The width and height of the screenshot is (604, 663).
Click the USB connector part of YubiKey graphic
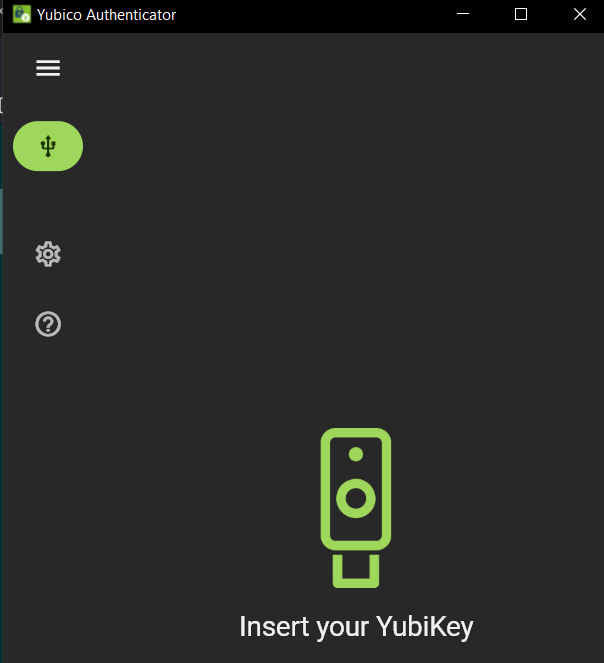(x=356, y=571)
